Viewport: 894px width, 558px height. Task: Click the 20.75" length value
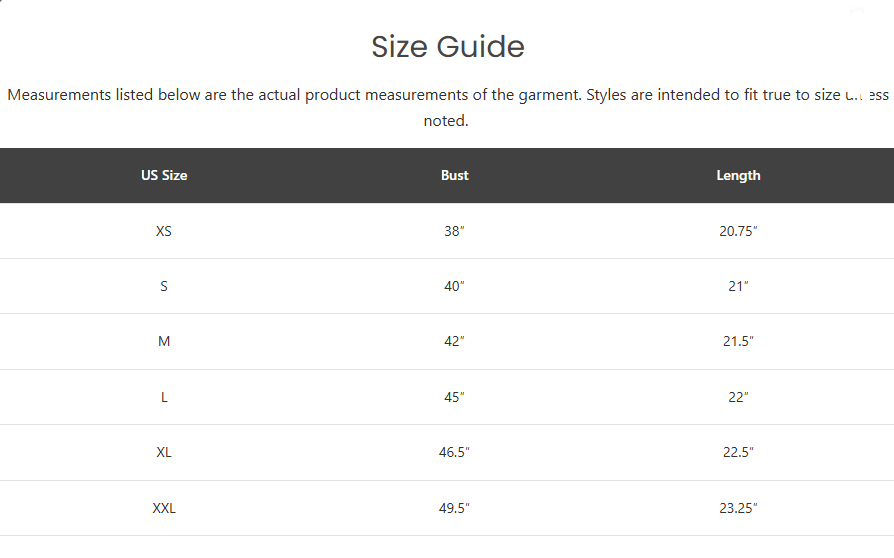point(738,231)
